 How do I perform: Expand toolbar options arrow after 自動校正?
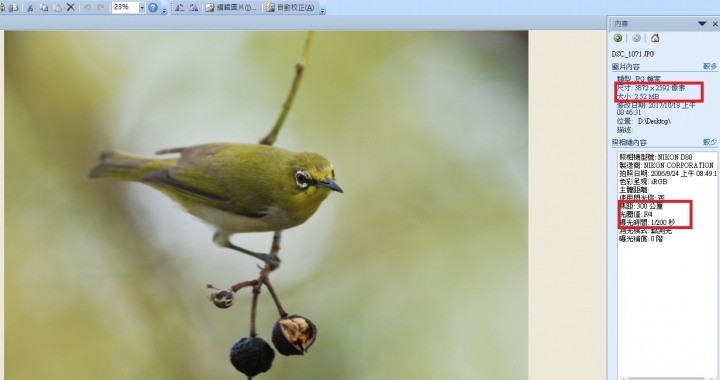tap(322, 11)
